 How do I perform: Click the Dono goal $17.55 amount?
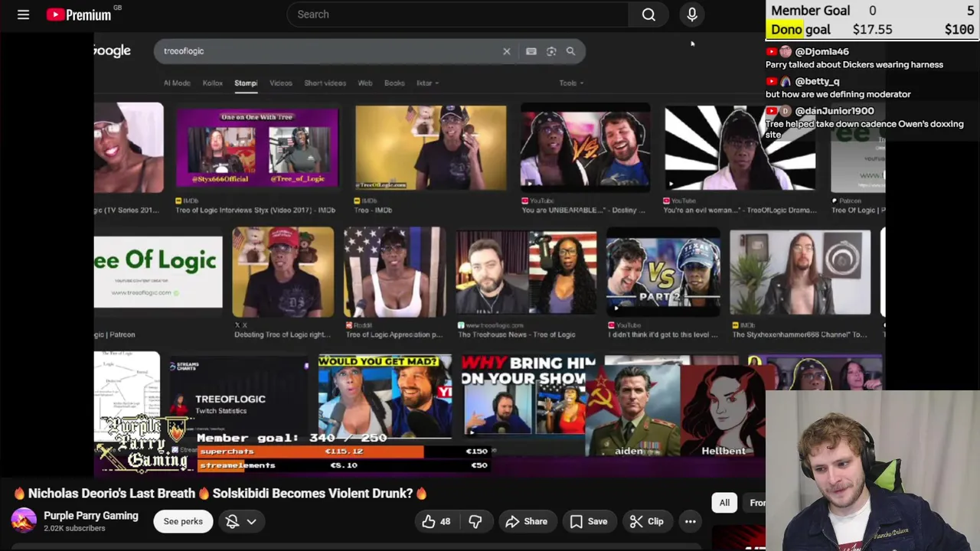click(x=872, y=30)
